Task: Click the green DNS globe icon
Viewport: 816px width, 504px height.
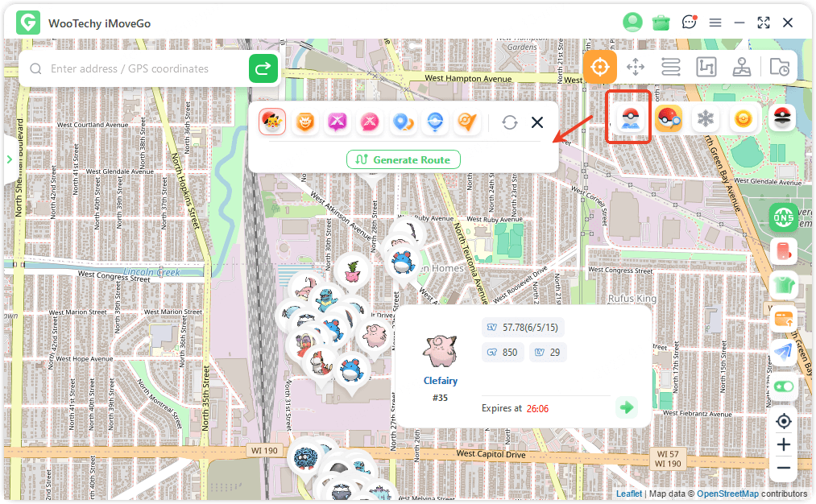Action: 783,217
